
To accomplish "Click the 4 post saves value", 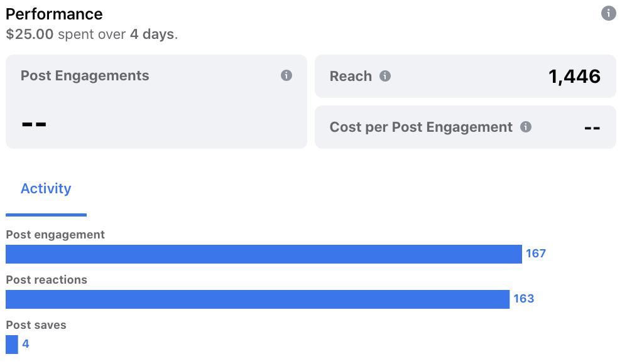I will (x=26, y=344).
